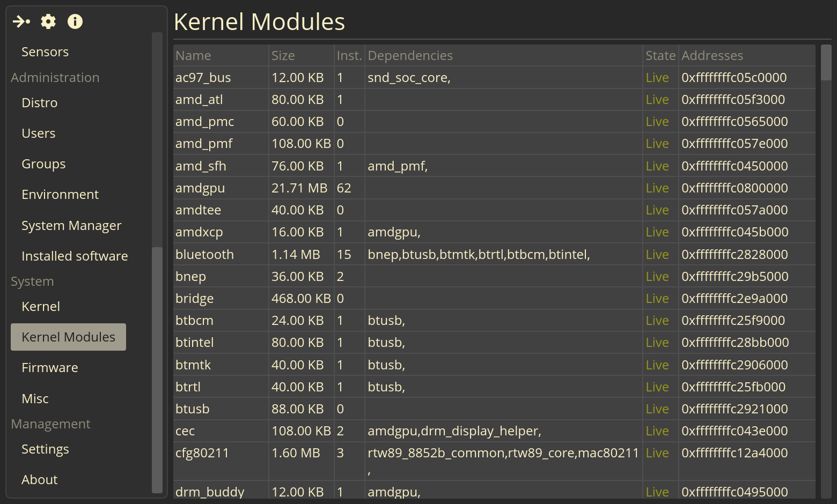Screen dimensions: 837x504
Task: Select the amd_sfh module name
Action: [201, 166]
